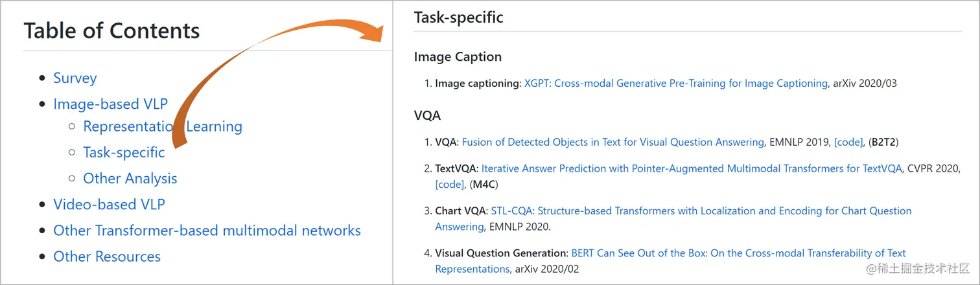Jump to Task-specific subsection

[124, 153]
